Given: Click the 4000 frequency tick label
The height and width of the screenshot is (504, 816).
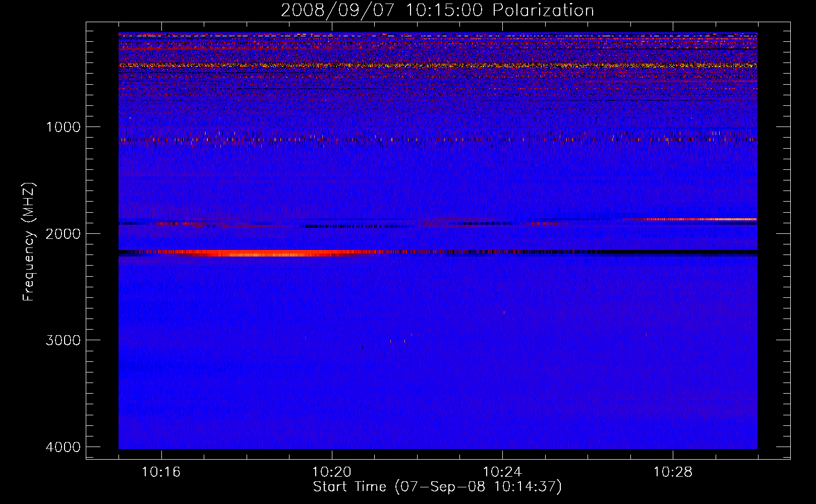Looking at the screenshot, I should pos(63,447).
